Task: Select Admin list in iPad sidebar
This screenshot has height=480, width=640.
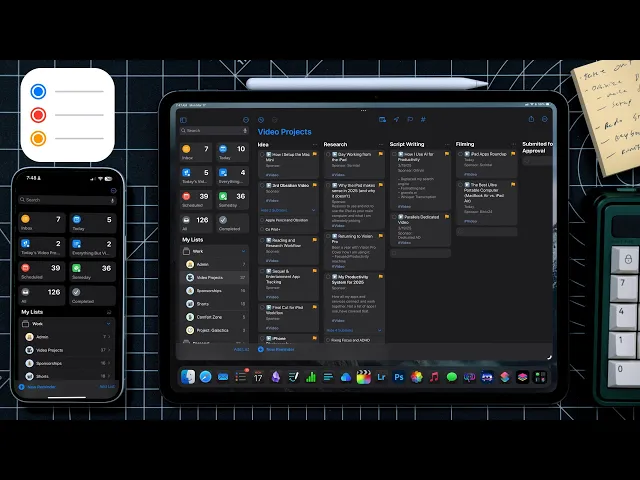Action: 215,264
